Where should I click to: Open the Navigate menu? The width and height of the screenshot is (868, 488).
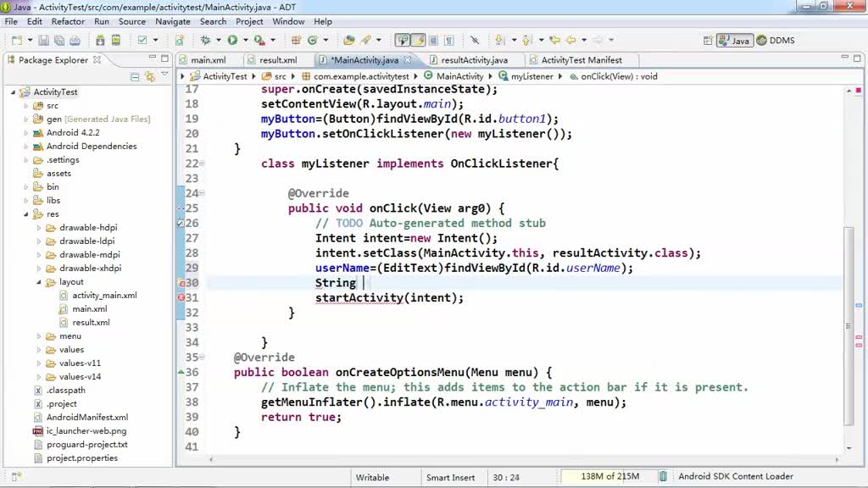(x=173, y=21)
